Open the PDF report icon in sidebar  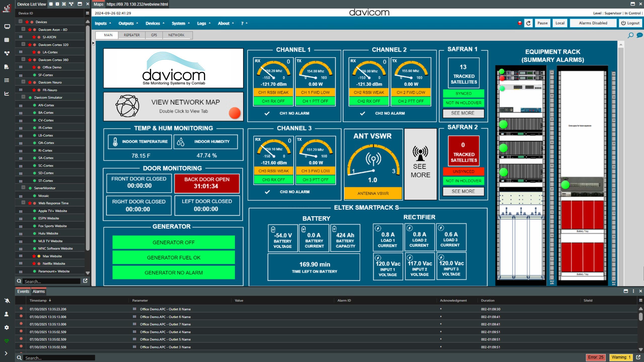7,67
